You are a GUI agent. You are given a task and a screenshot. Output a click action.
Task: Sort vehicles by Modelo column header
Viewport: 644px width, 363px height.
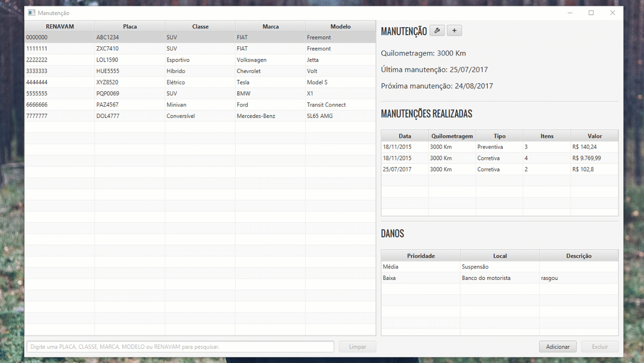(340, 27)
